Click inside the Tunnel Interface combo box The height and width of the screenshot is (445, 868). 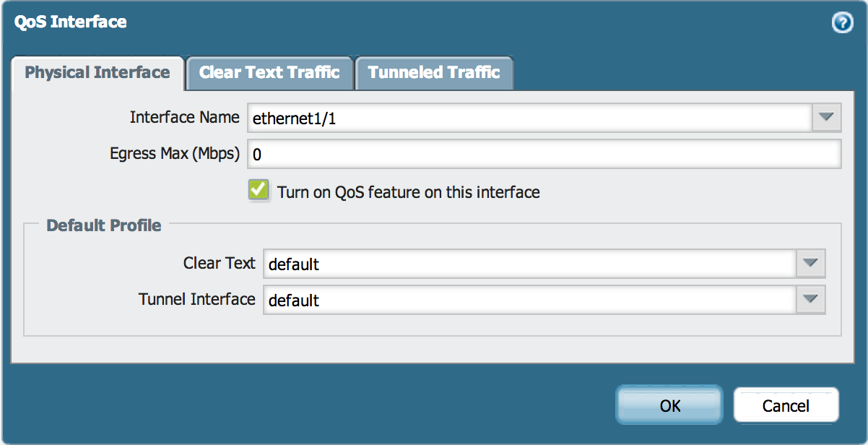point(505,300)
